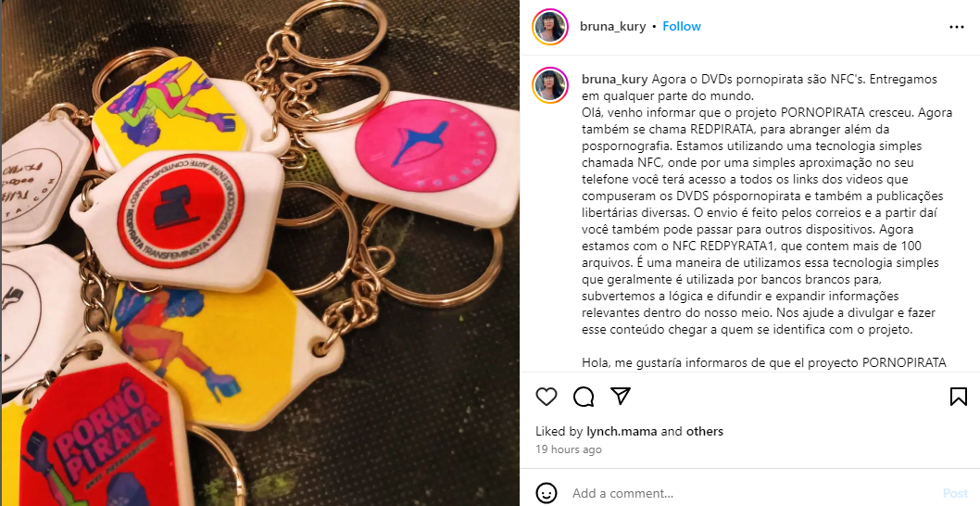Click the profile avatar beside the caption

550,85
